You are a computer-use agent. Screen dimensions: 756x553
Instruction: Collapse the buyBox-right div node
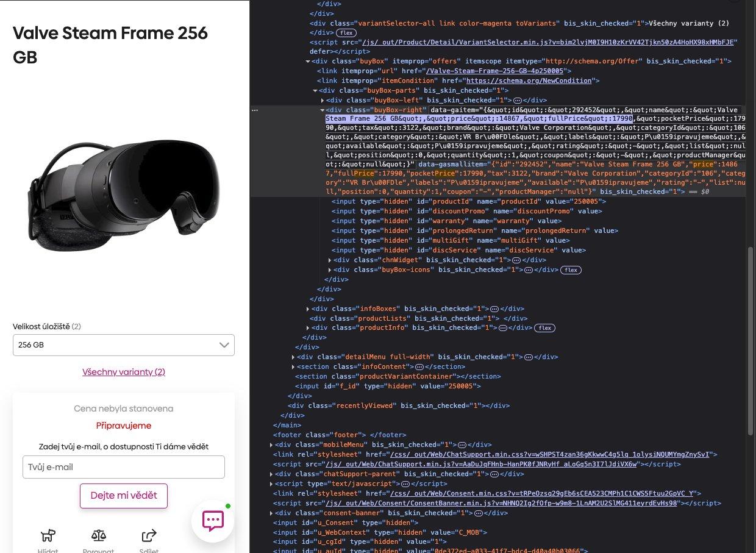(x=323, y=110)
